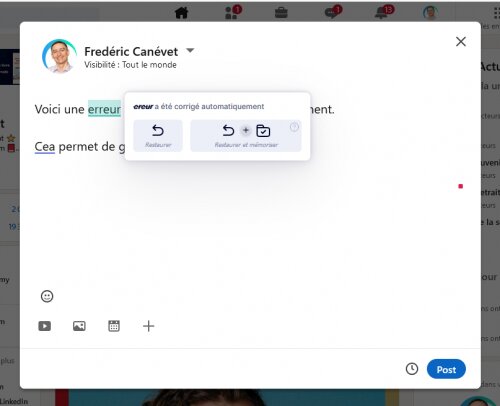This screenshot has width=500, height=406.
Task: Open LinkedIn home via house icon
Action: [182, 13]
